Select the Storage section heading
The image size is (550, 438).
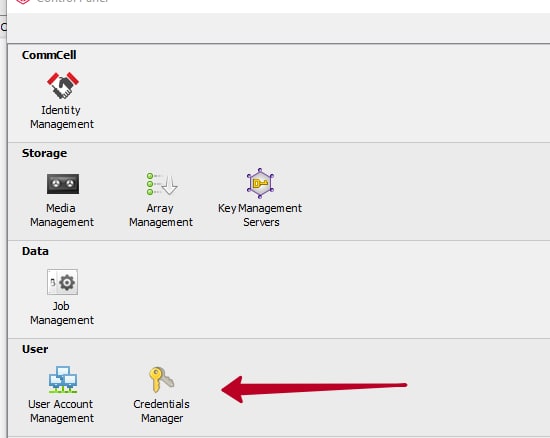(x=45, y=153)
